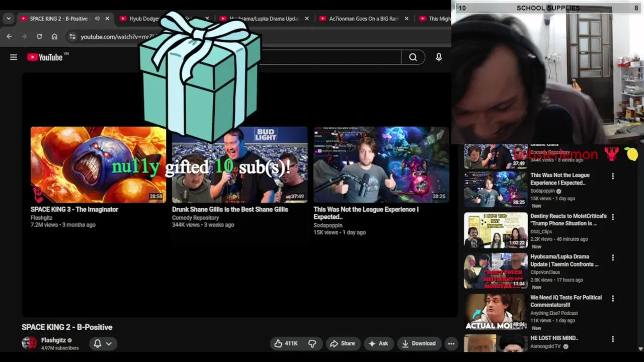The height and width of the screenshot is (362, 644).
Task: Open 'ACTUAL MORON' podcast sidebar thumbnail
Action: click(496, 312)
